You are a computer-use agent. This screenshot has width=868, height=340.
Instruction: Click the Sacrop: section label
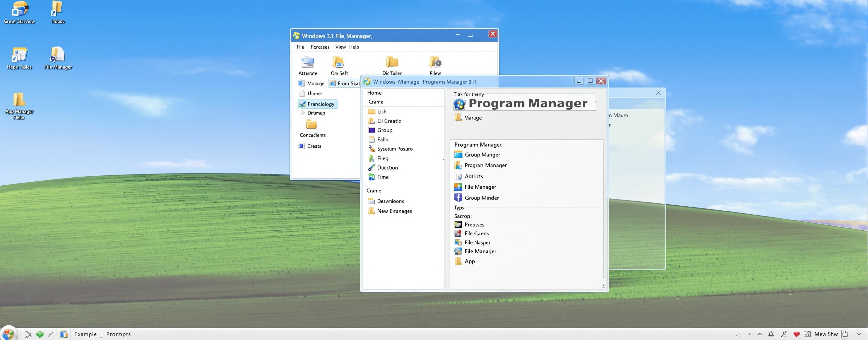click(x=463, y=216)
